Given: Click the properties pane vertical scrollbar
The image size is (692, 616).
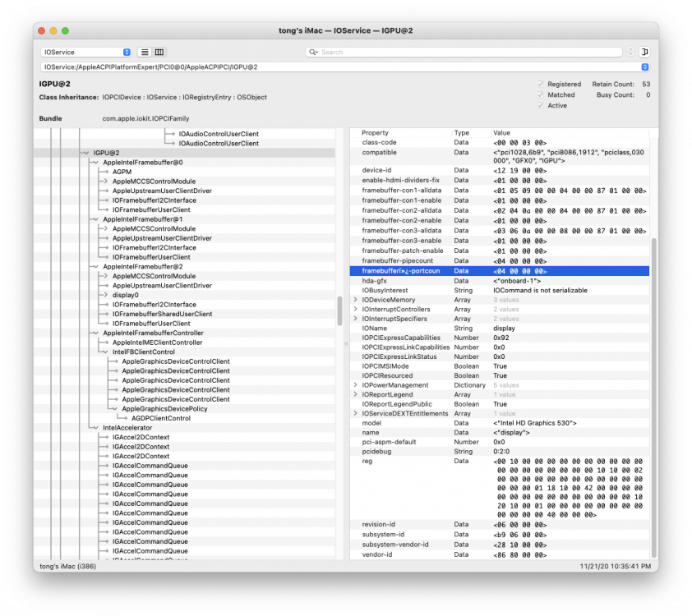Looking at the screenshot, I should pos(654,398).
